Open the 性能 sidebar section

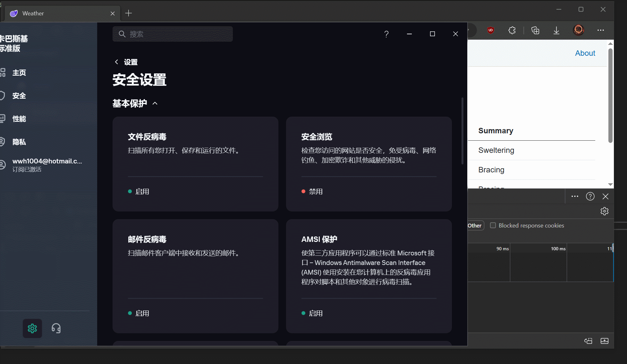pos(19,119)
